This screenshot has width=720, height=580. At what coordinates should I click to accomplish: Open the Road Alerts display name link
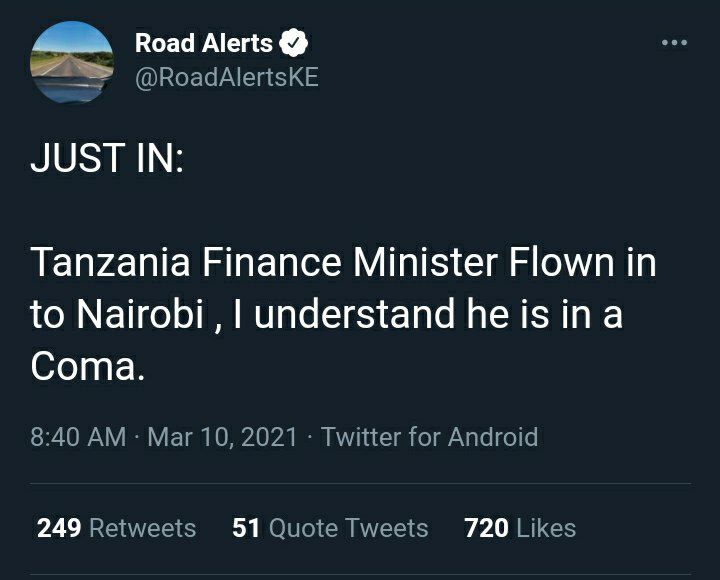pyautogui.click(x=204, y=43)
